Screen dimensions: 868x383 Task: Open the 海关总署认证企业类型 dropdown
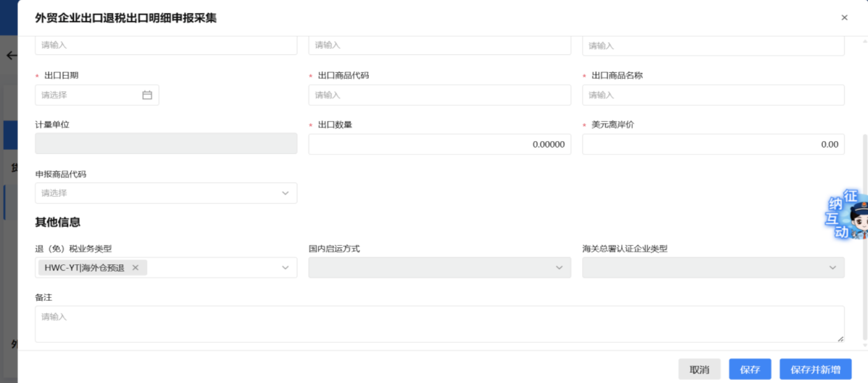click(713, 268)
